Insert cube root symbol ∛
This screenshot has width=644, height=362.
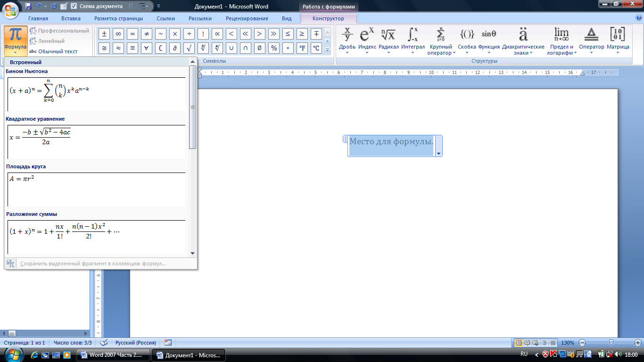tap(203, 48)
